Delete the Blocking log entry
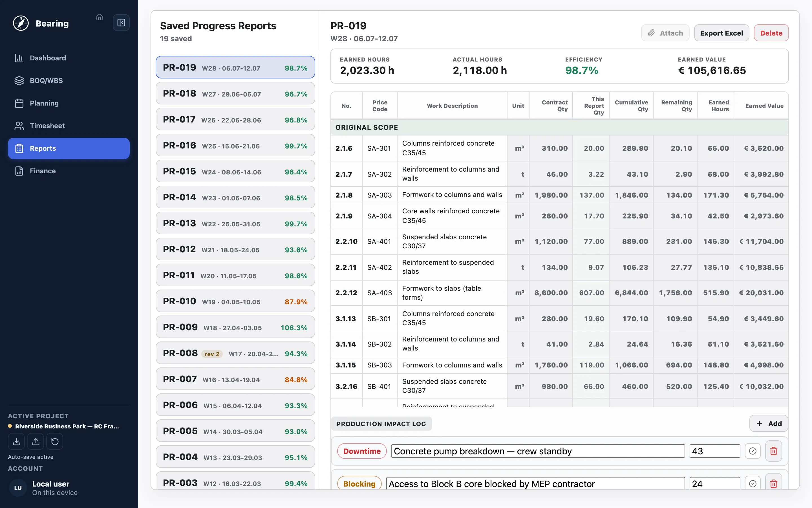This screenshot has width=812, height=508. 773,483
